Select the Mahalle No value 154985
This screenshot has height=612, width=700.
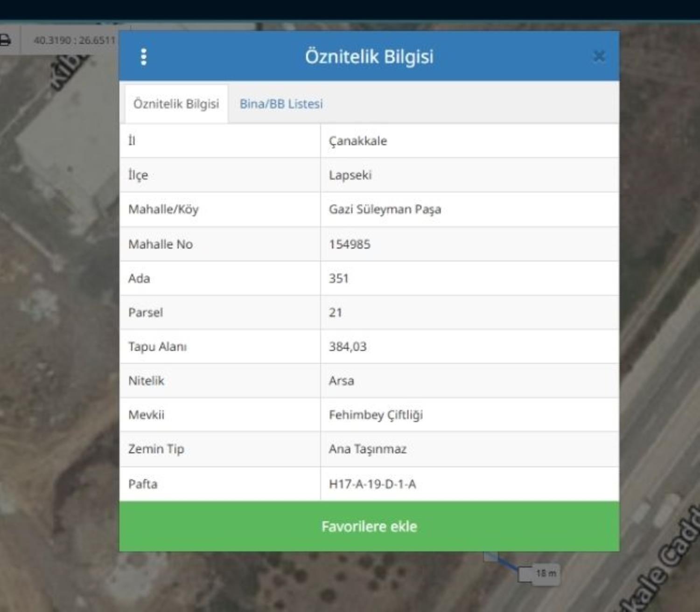tap(350, 244)
